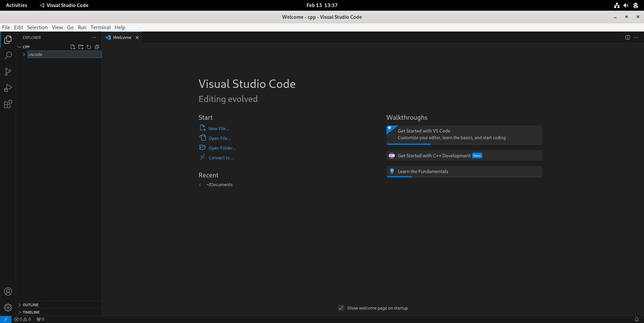The image size is (644, 323).
Task: Toggle Show welcome page on startup checkbox
Action: click(341, 308)
